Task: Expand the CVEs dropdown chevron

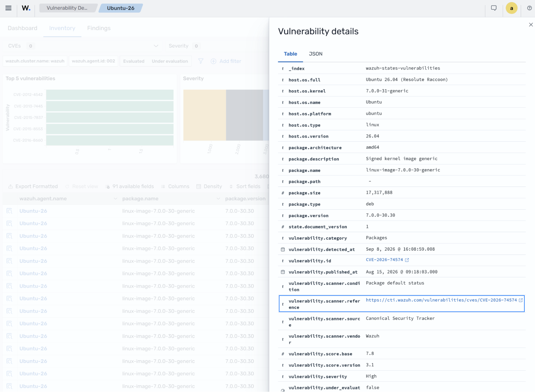Action: coord(156,46)
